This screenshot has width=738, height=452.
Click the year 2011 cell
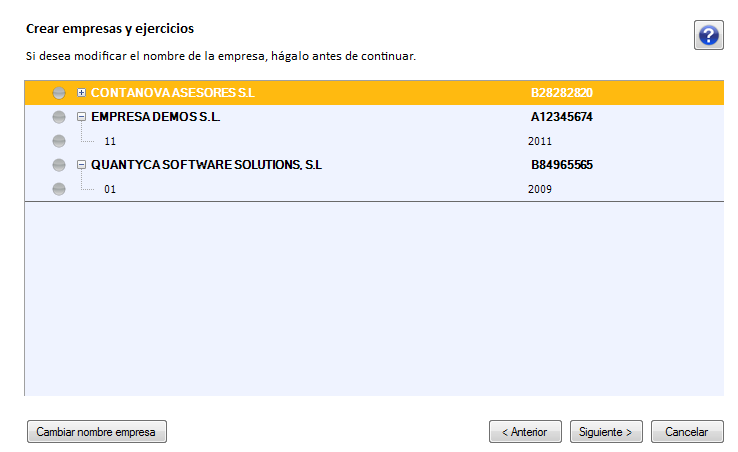(540, 141)
